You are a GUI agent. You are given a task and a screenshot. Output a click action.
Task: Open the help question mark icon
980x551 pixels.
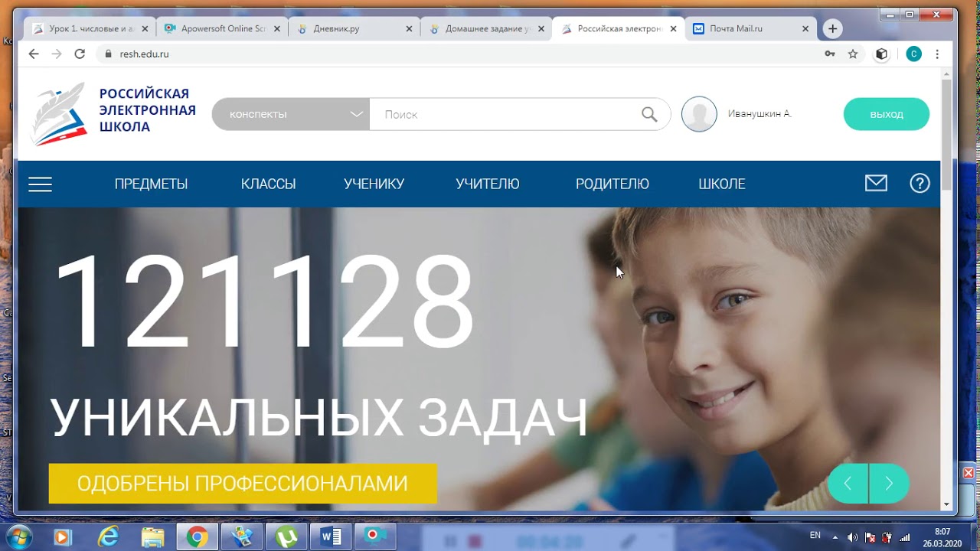click(x=920, y=184)
